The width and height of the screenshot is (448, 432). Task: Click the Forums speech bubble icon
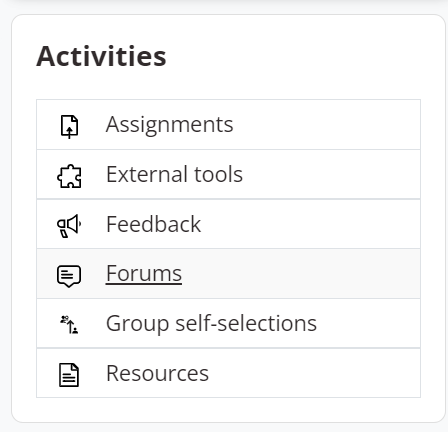click(x=69, y=276)
